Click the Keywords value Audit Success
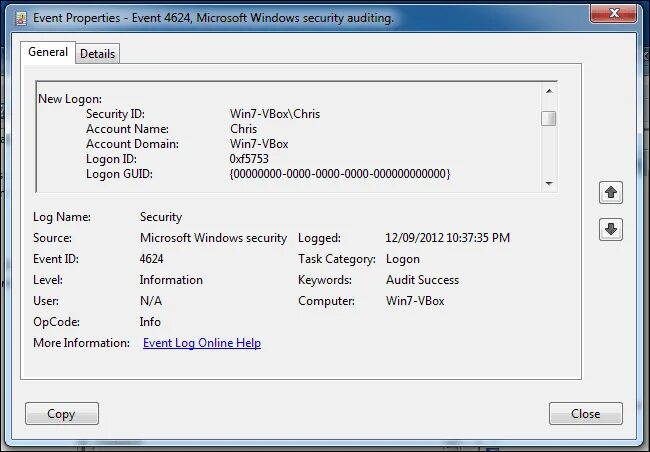The width and height of the screenshot is (650, 452). pos(422,280)
